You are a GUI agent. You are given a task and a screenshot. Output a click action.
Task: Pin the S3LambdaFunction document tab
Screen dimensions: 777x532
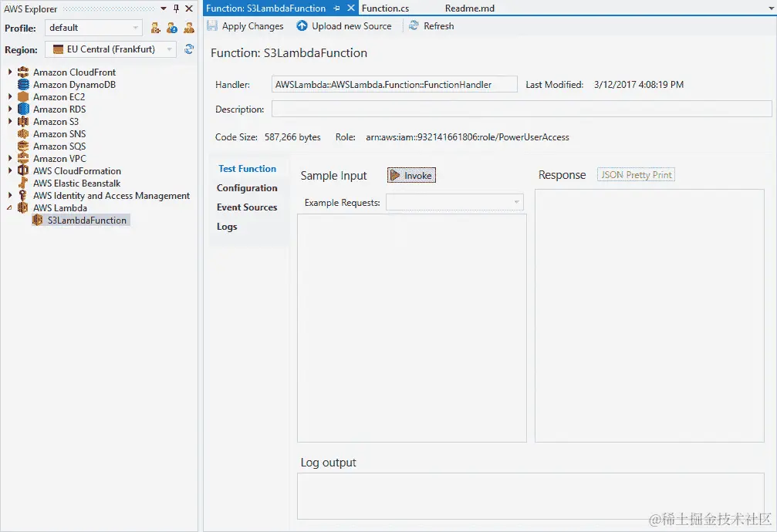337,8
